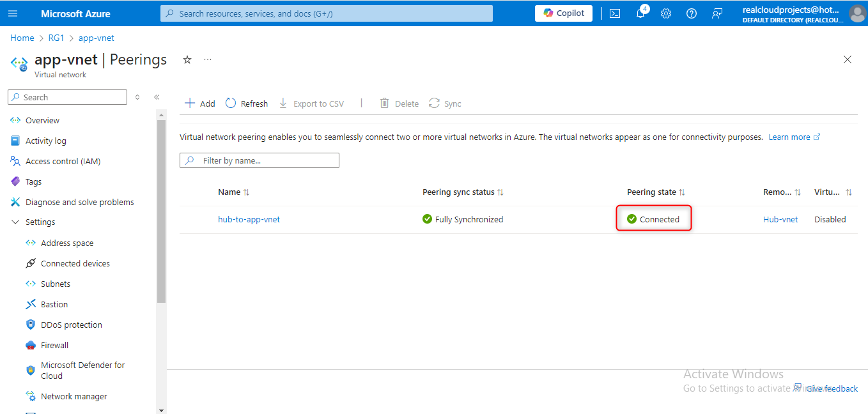
Task: Click the Refresh toolbar button
Action: (x=247, y=103)
